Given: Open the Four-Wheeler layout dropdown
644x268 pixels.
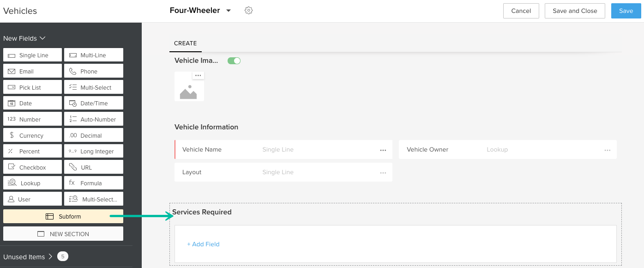Looking at the screenshot, I should pyautogui.click(x=229, y=11).
